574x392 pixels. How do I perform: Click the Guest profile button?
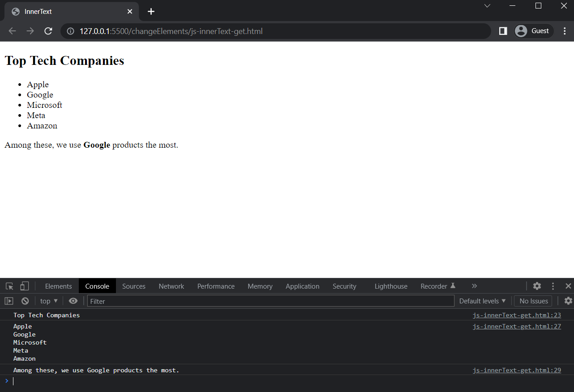pos(533,31)
